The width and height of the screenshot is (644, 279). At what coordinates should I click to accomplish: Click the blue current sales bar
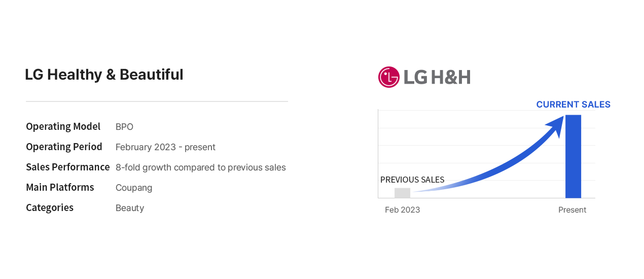(573, 156)
